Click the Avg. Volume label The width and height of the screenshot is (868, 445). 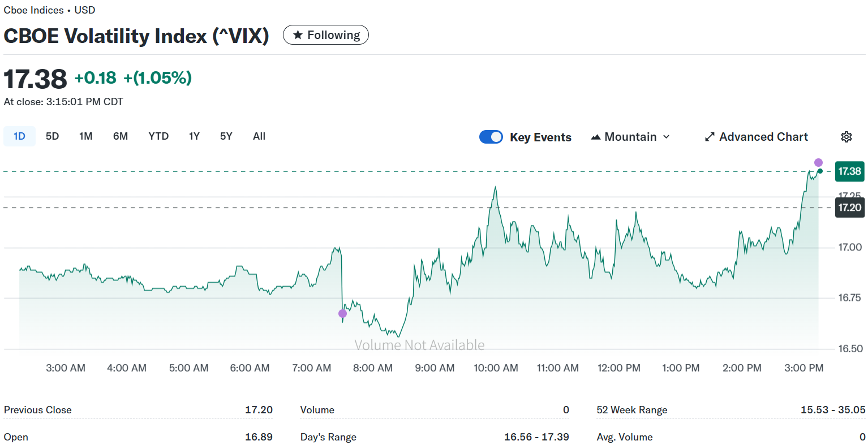[x=625, y=437]
